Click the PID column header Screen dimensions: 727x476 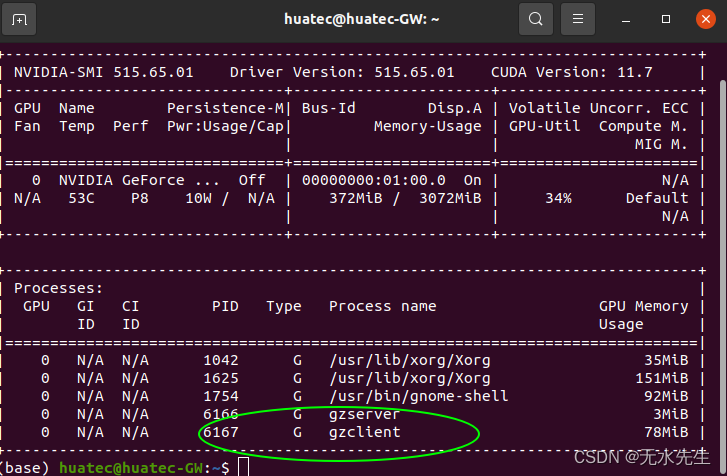225,306
